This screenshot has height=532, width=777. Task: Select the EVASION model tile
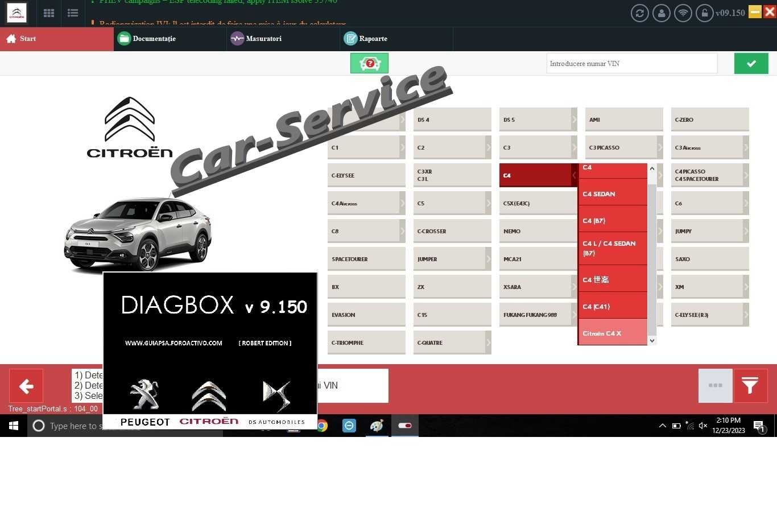point(366,315)
